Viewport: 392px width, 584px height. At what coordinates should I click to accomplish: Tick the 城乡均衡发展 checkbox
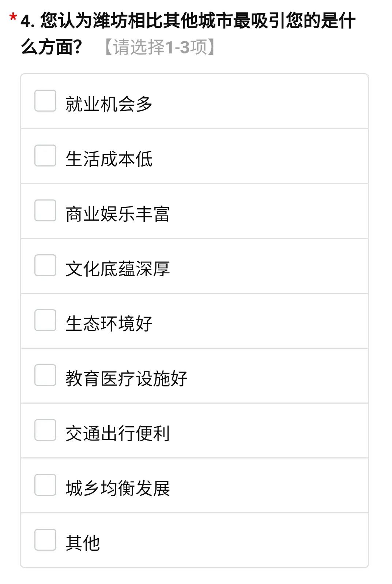pyautogui.click(x=45, y=485)
